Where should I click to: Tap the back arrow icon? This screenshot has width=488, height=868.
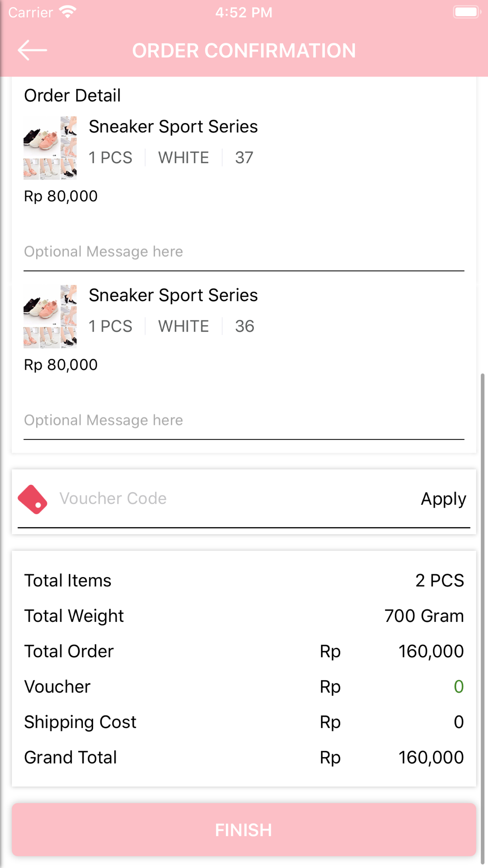(32, 50)
